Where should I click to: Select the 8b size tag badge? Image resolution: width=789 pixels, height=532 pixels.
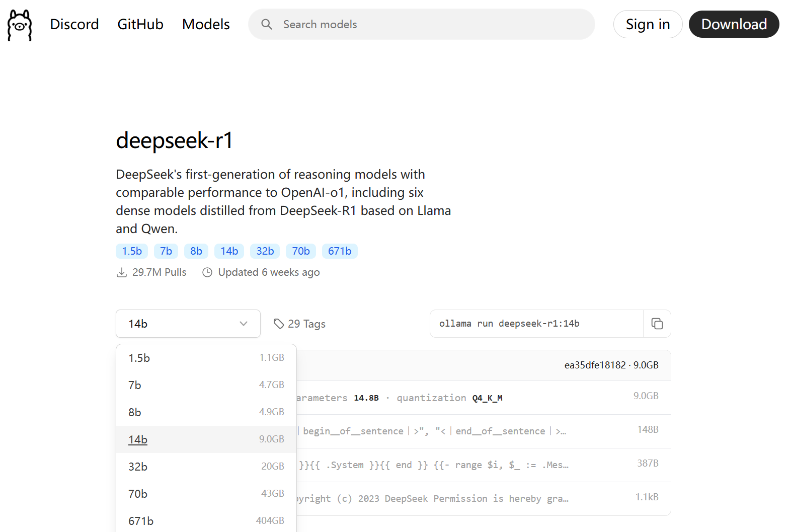(196, 251)
